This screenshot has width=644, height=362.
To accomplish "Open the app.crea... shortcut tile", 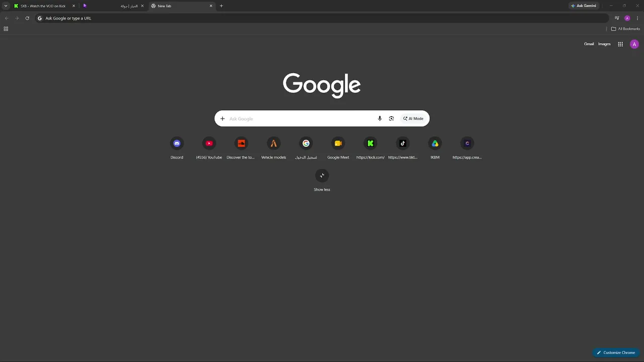I will [x=467, y=148].
